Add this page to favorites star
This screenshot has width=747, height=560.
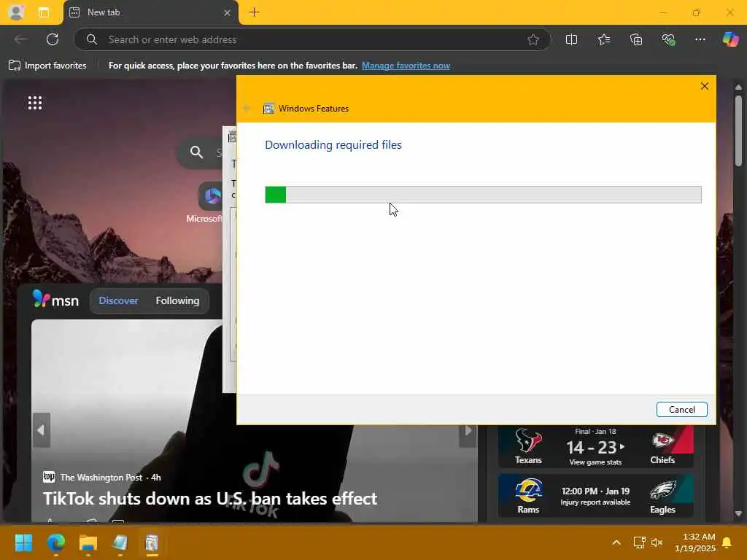coord(533,39)
